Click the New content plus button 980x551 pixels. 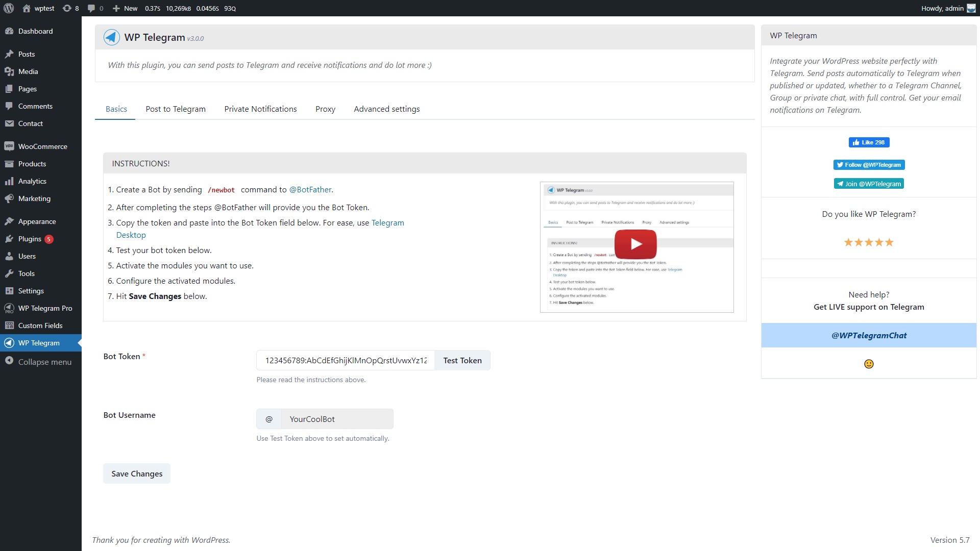coord(125,8)
